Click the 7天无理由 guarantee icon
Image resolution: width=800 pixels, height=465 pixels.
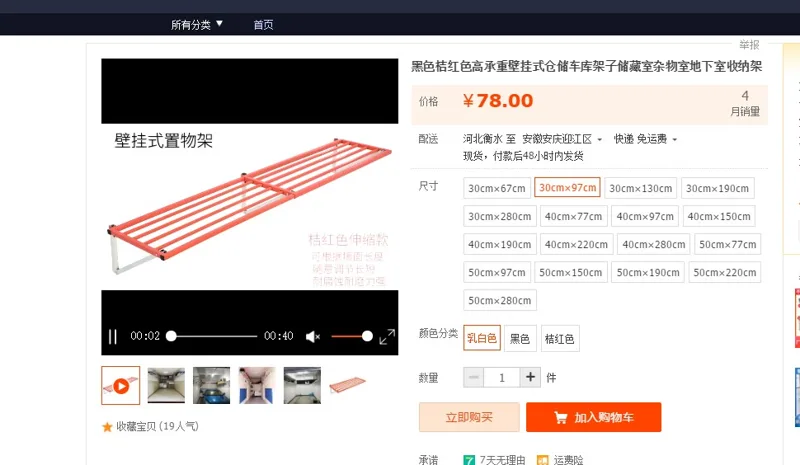coord(469,460)
